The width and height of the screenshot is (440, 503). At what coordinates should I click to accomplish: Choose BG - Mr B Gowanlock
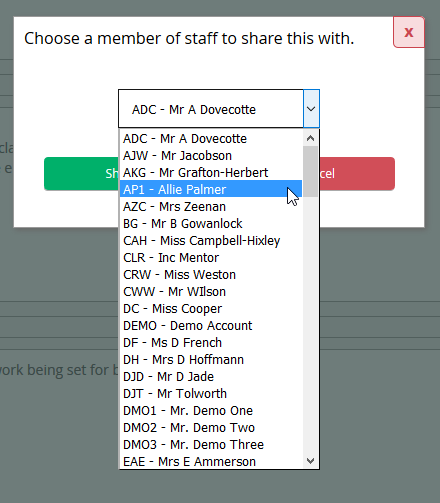(x=211, y=223)
